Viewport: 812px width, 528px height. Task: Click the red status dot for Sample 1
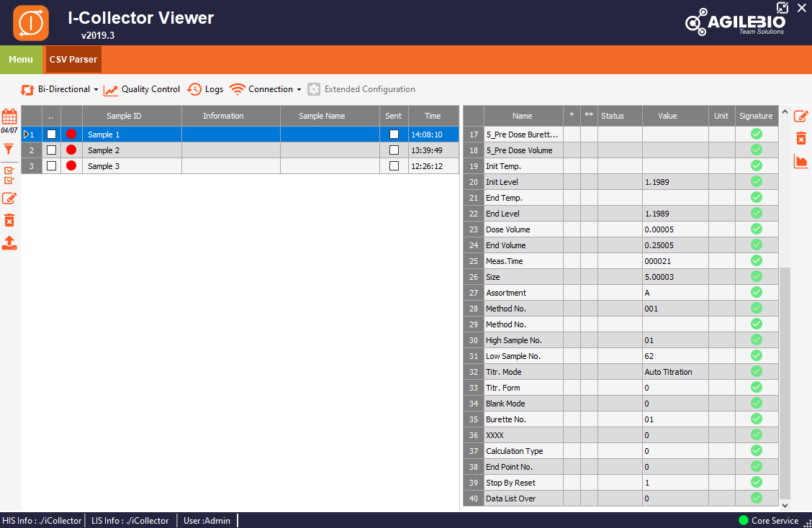[71, 134]
